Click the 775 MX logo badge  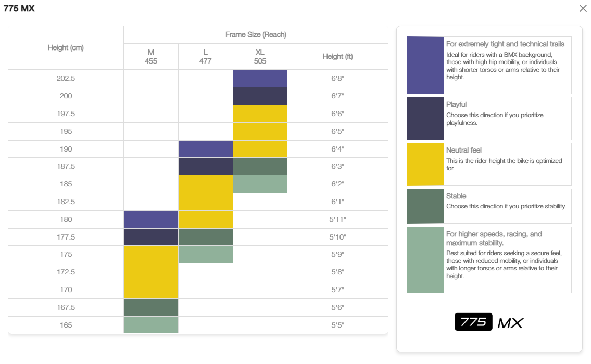coord(489,322)
